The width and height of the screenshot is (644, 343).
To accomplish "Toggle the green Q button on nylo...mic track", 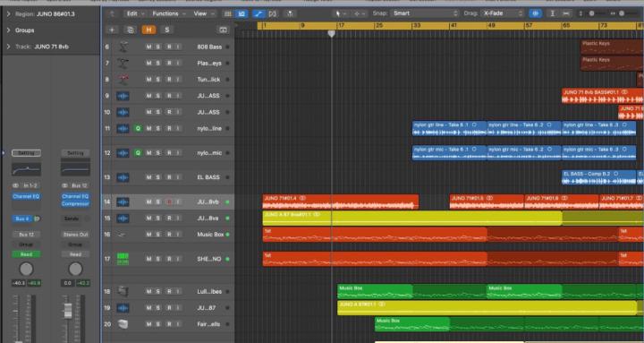I will pos(138,153).
